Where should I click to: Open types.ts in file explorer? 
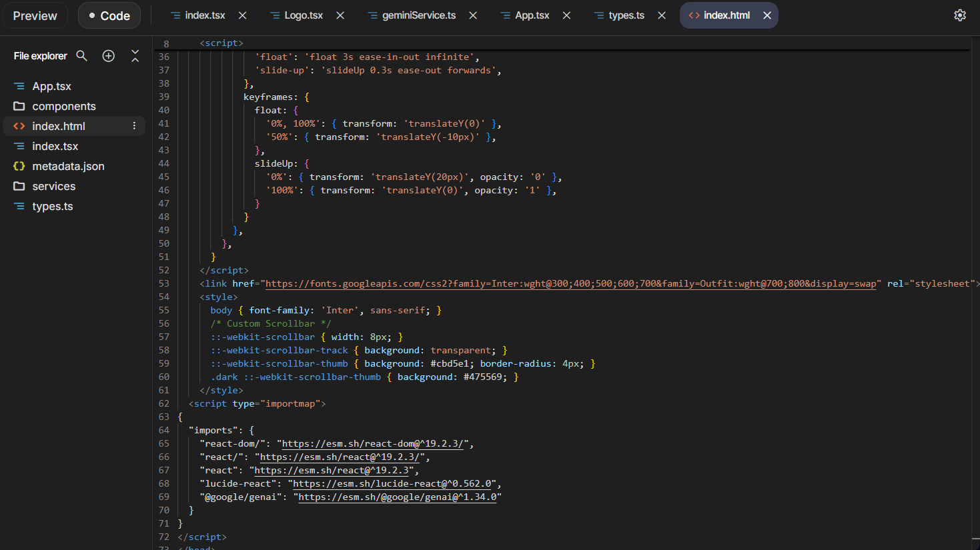tap(53, 206)
